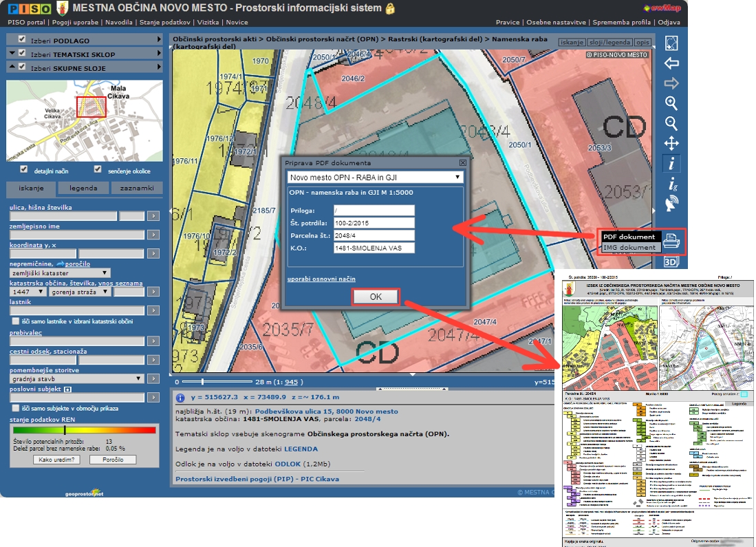This screenshot has width=756, height=547.
Task: Choose 'PDF dokument' from the print menu
Action: tap(629, 237)
